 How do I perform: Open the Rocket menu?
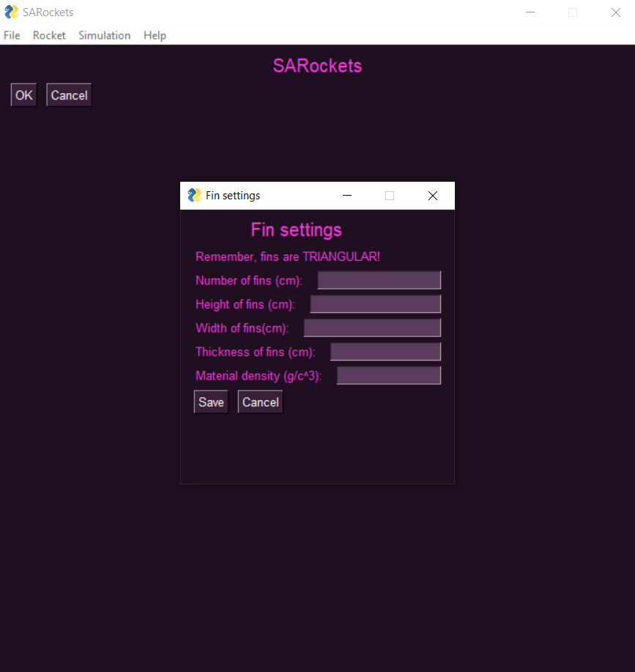(x=48, y=35)
